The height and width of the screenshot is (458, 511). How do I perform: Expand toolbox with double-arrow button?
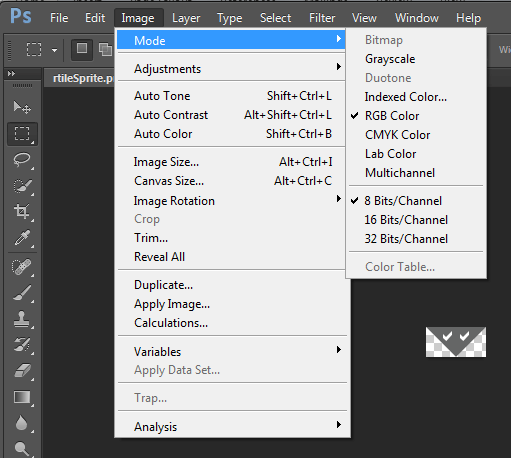11,73
